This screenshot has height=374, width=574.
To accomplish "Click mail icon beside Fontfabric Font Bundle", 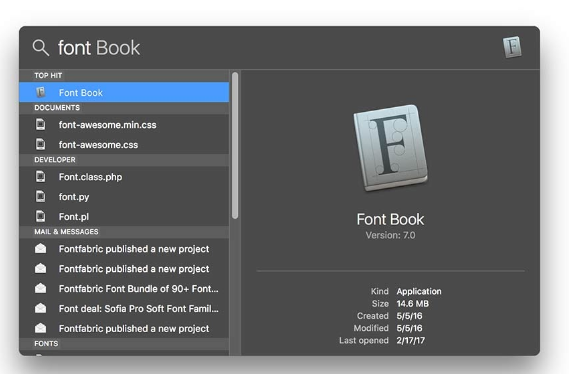I will (41, 288).
